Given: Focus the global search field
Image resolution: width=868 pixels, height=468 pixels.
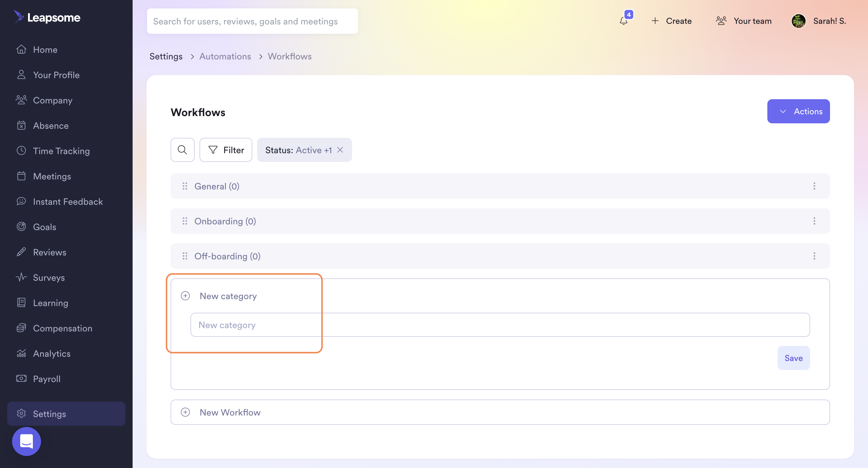Looking at the screenshot, I should 252,21.
